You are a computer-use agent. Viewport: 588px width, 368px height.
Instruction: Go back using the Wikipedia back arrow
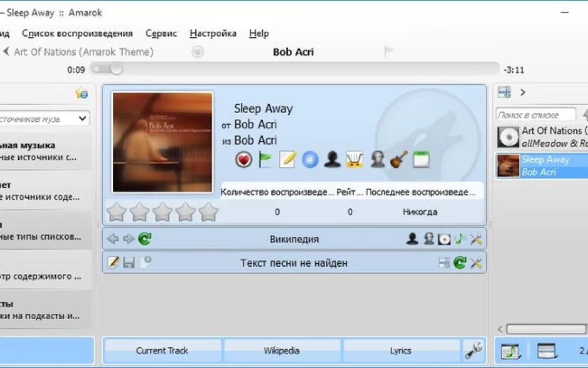coord(112,238)
